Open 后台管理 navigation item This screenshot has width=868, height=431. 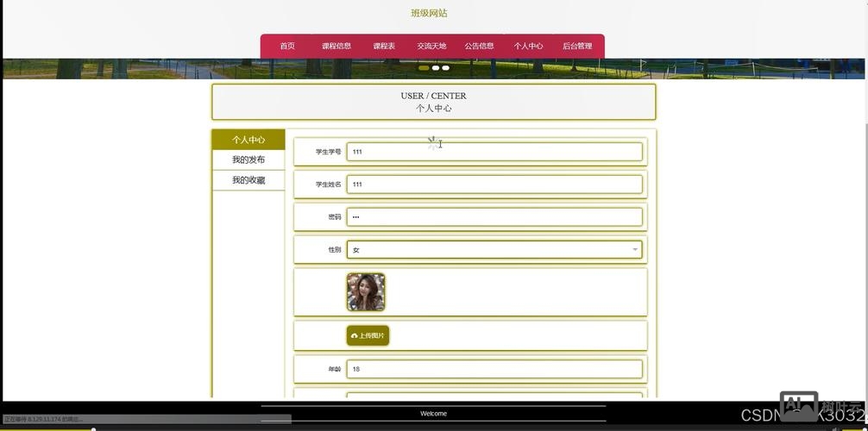tap(577, 47)
